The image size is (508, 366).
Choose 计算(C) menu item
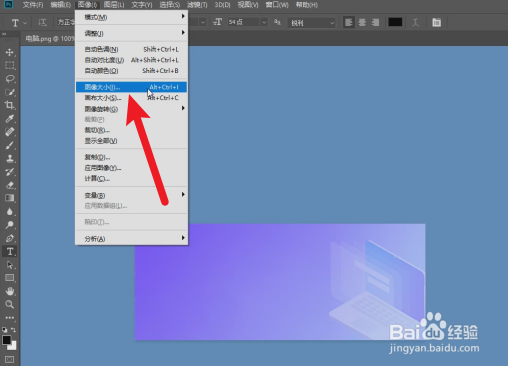tap(131, 178)
